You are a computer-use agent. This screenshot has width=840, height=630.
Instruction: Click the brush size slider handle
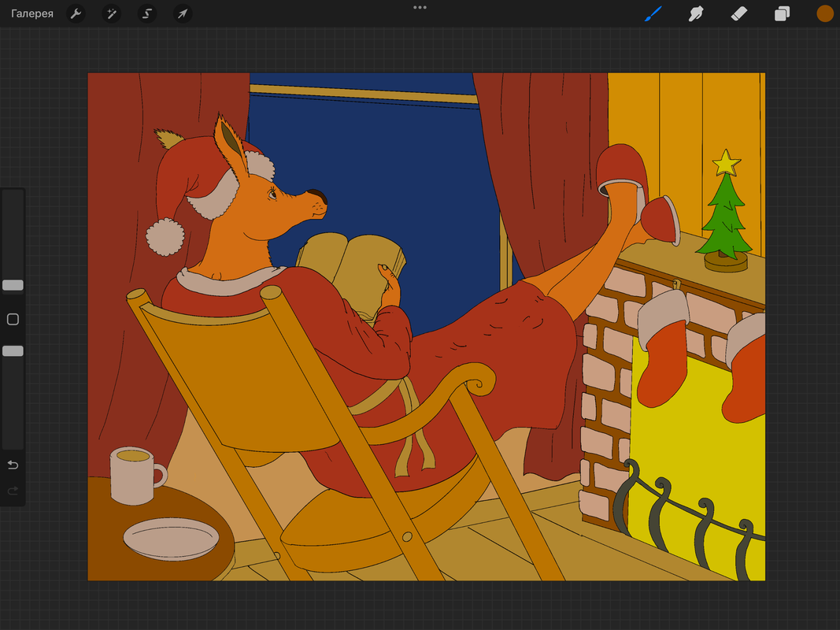point(13,285)
